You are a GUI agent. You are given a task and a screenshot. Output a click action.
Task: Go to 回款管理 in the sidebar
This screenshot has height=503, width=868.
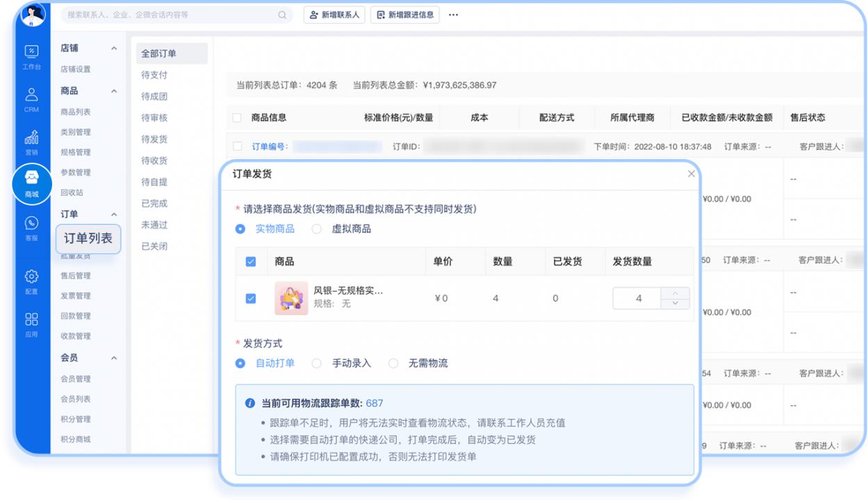tap(76, 316)
